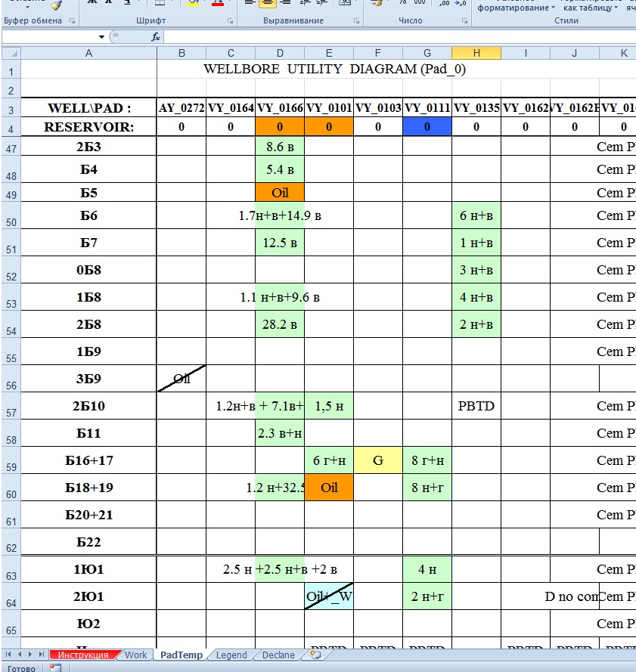Click the AY_0272 well header cell
This screenshot has height=672, width=636.
181,108
